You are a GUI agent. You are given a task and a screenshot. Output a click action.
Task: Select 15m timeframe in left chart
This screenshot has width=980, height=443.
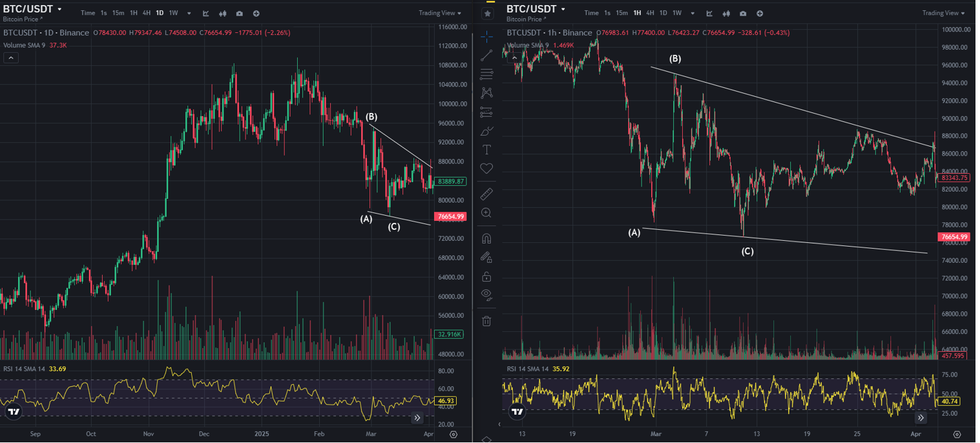pyautogui.click(x=118, y=13)
